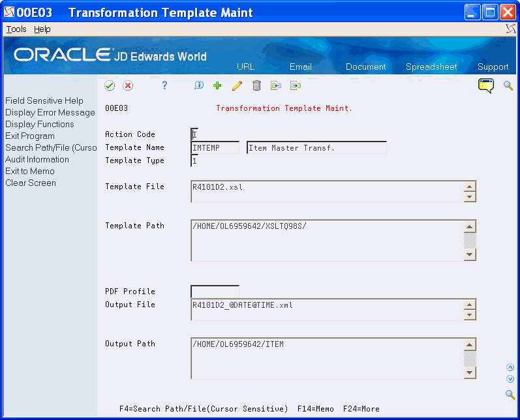
Task: Open the Help menu
Action: click(x=42, y=29)
